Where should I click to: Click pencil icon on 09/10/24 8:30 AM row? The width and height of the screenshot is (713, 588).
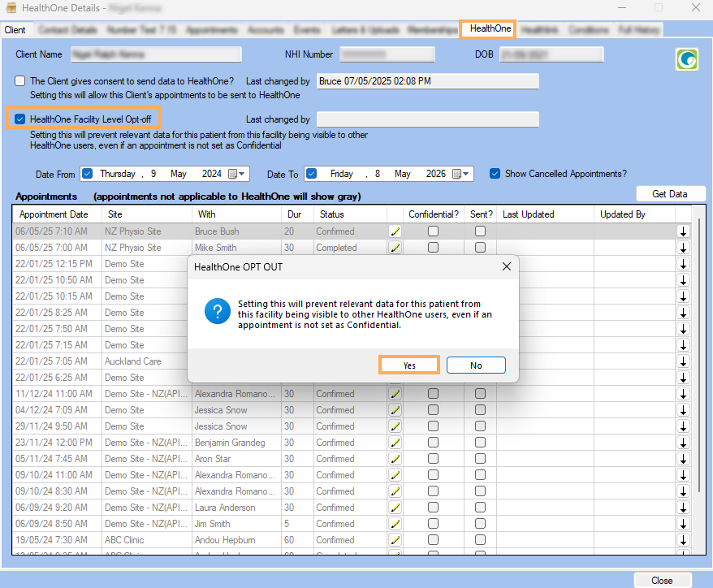click(x=395, y=491)
